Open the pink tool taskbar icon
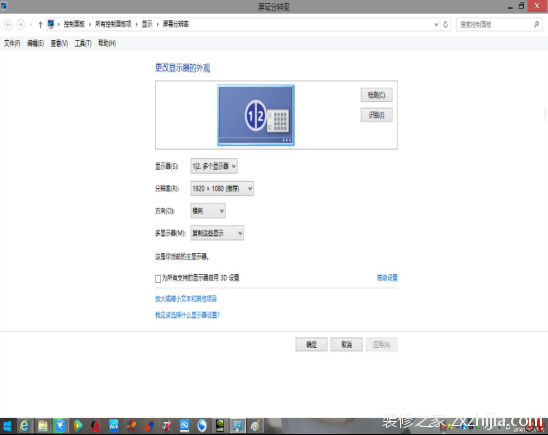Screen dimensions: 548x435 (167, 426)
